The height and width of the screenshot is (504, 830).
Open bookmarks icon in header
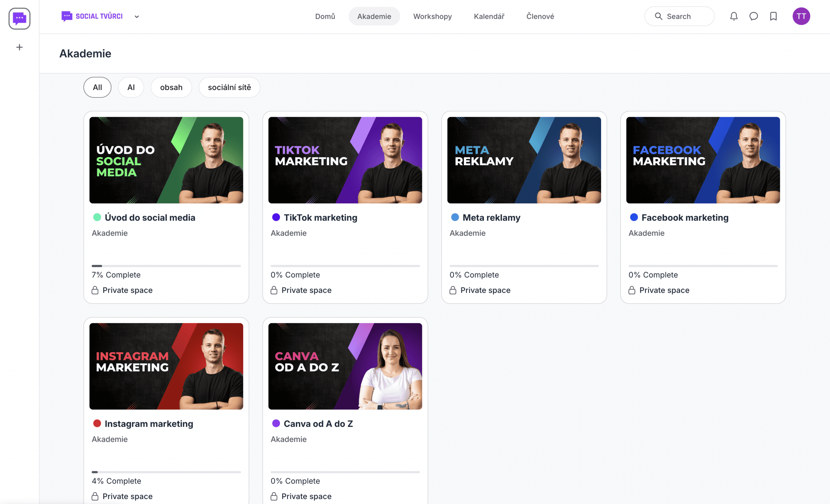[x=773, y=16]
